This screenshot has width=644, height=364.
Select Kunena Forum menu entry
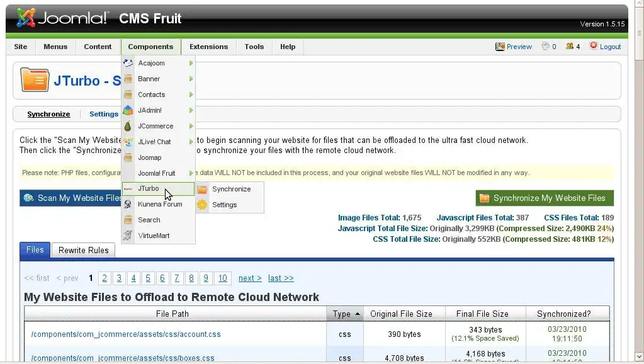click(x=159, y=204)
